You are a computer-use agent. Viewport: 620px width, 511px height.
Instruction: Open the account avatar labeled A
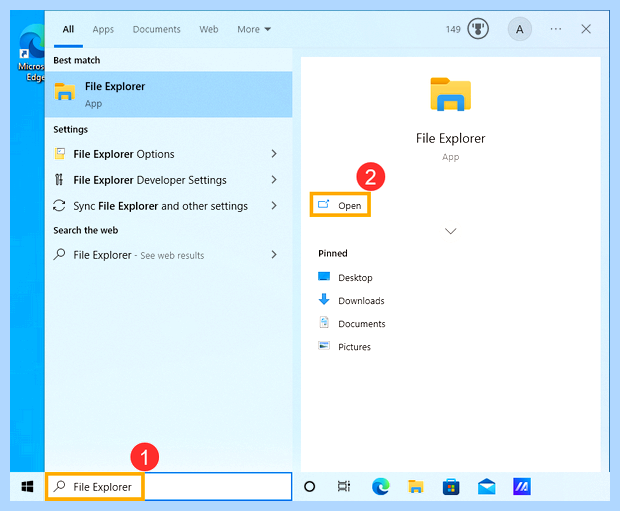pyautogui.click(x=520, y=29)
